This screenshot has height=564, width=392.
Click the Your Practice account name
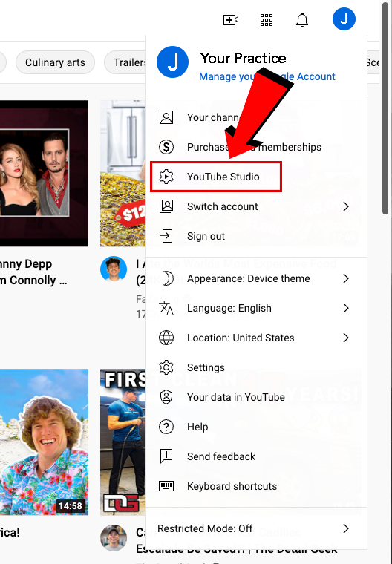click(243, 58)
